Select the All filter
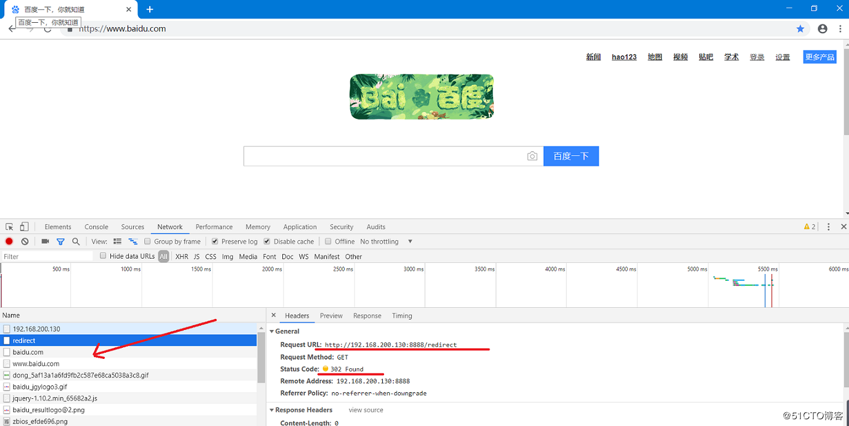This screenshot has width=849, height=426. [x=164, y=257]
